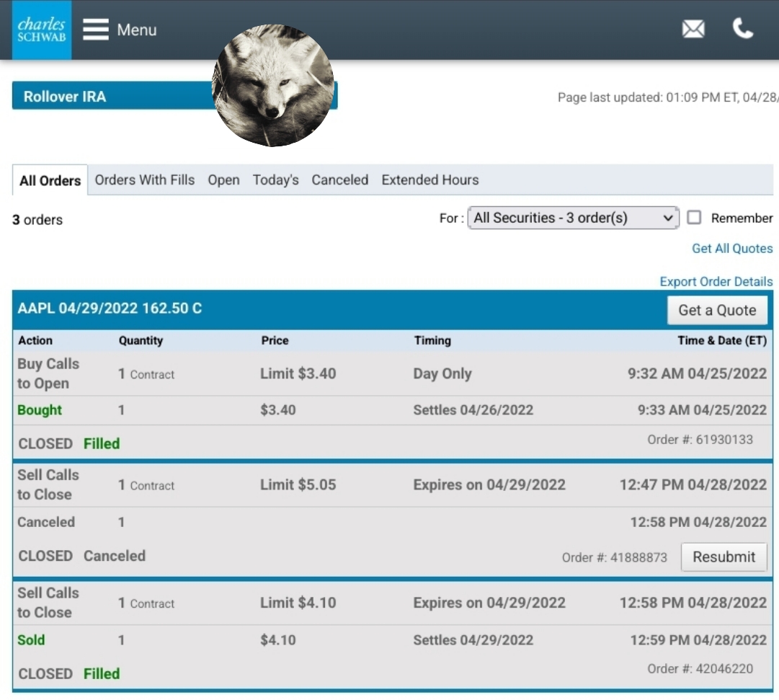Resubmit the canceled $5.05 sell order
The image size is (779, 700).
pos(724,557)
